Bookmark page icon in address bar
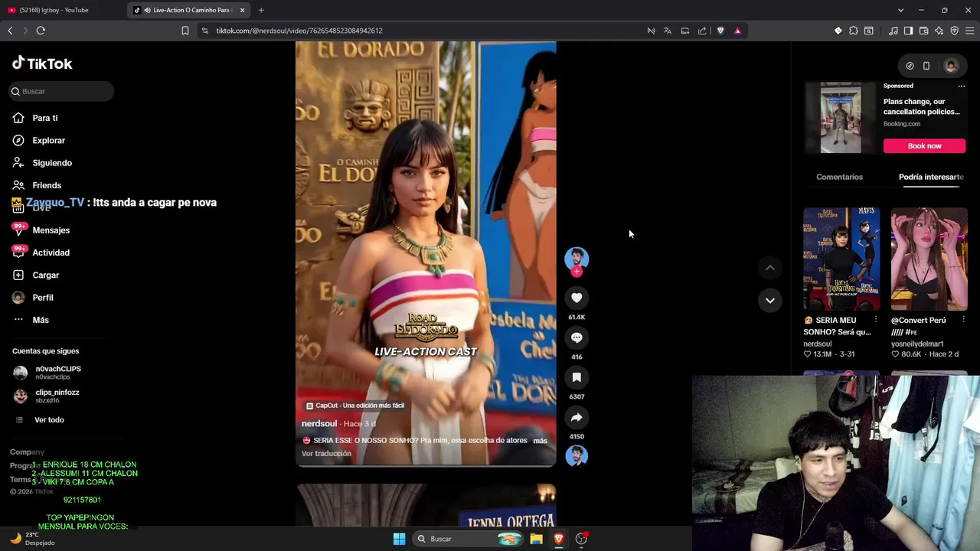 tap(185, 31)
